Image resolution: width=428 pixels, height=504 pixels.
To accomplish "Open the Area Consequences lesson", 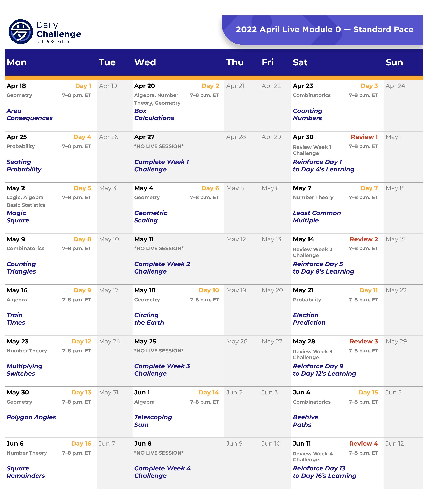I will click(x=29, y=114).
